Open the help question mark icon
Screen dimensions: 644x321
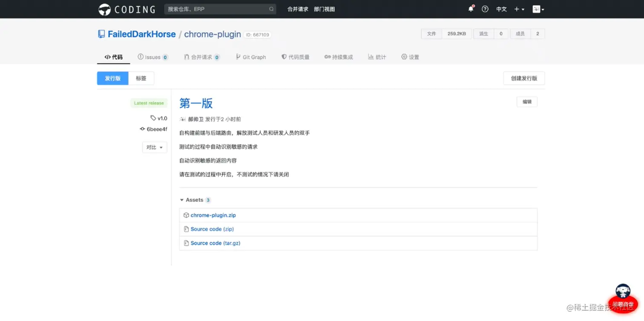485,9
